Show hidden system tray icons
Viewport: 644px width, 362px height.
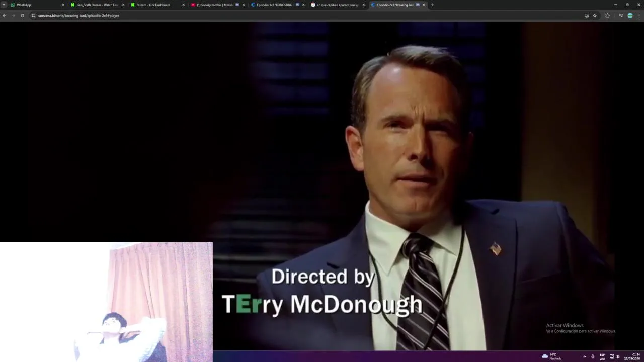tap(584, 356)
